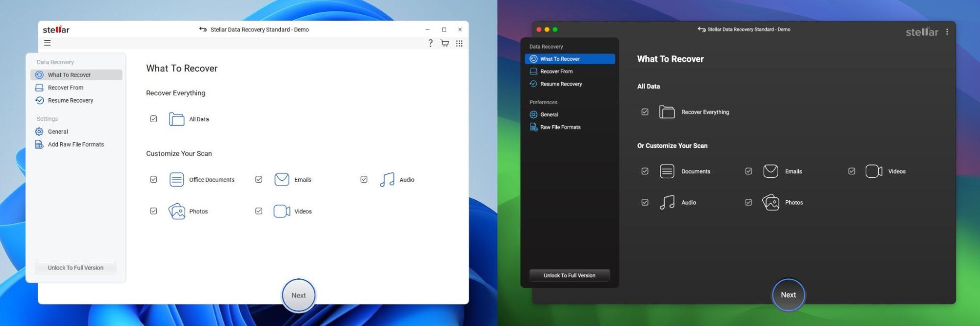Toggle Office Documents checkbox in Windows window
980x326 pixels.
pos(153,180)
